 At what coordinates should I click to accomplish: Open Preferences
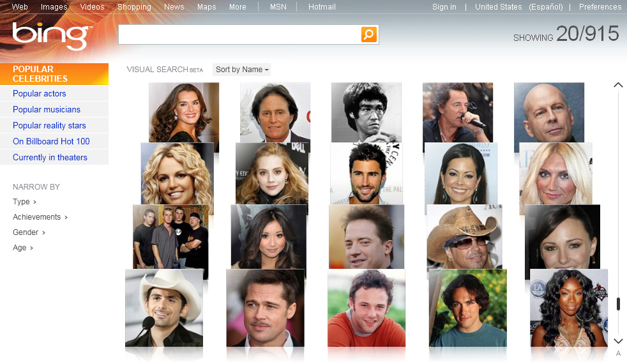click(600, 7)
